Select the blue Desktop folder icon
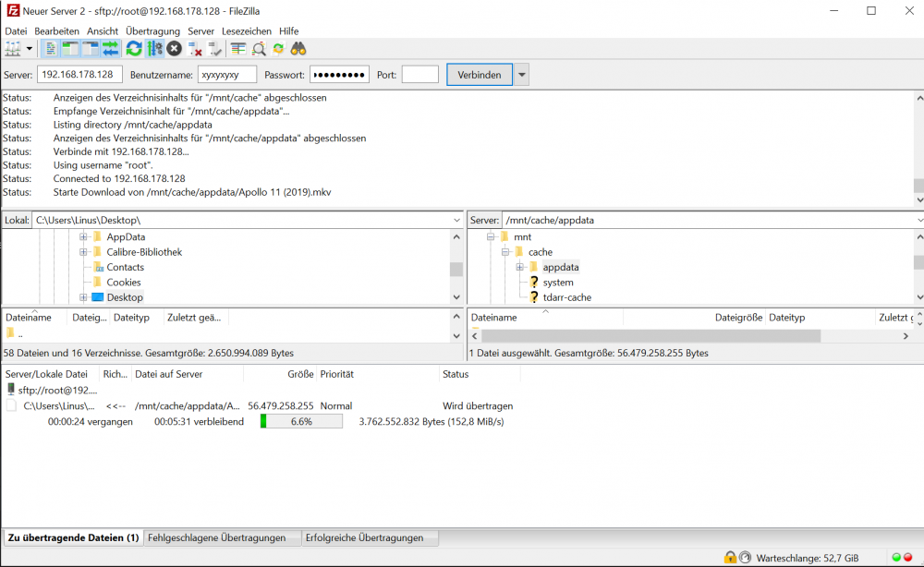 pos(97,297)
